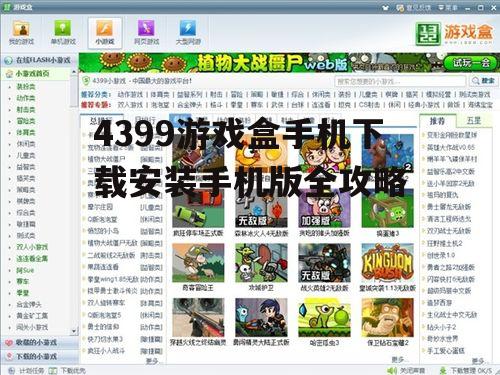Open the 菜单 menu in title bar

coord(447,7)
